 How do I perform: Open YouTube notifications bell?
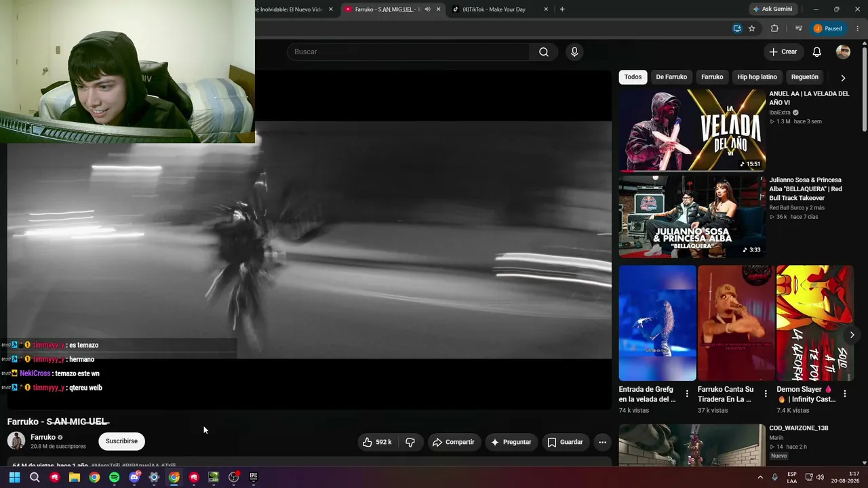817,52
